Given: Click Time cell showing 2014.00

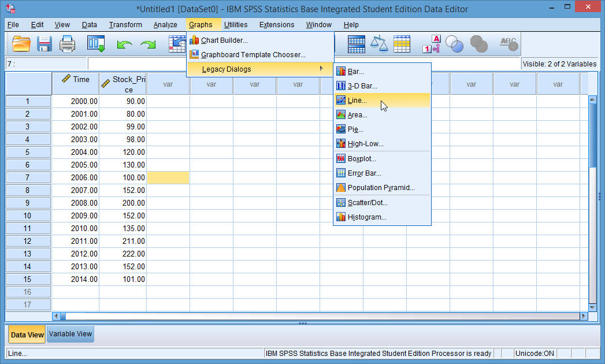Looking at the screenshot, I should click(x=76, y=279).
